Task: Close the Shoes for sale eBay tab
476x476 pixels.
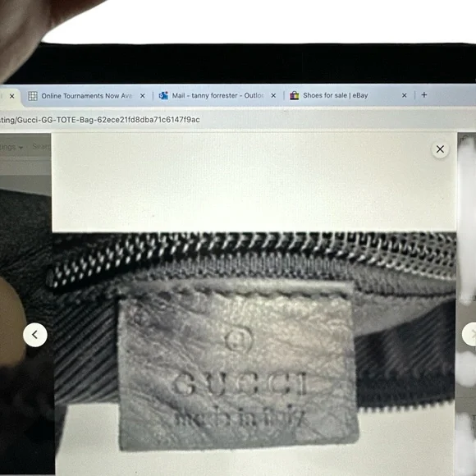Action: point(404,95)
